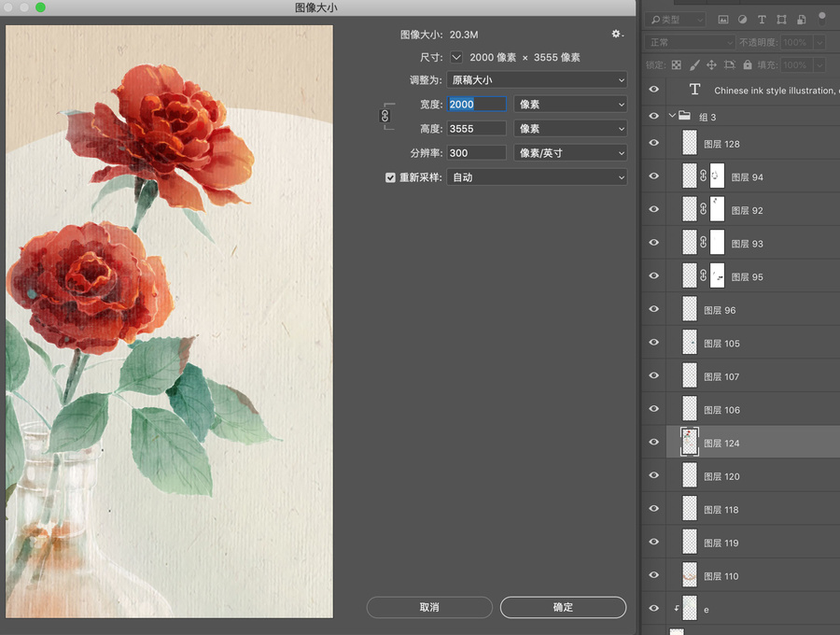The image size is (840, 635).
Task: Uncheck the 重新采样 checkbox
Action: 390,177
